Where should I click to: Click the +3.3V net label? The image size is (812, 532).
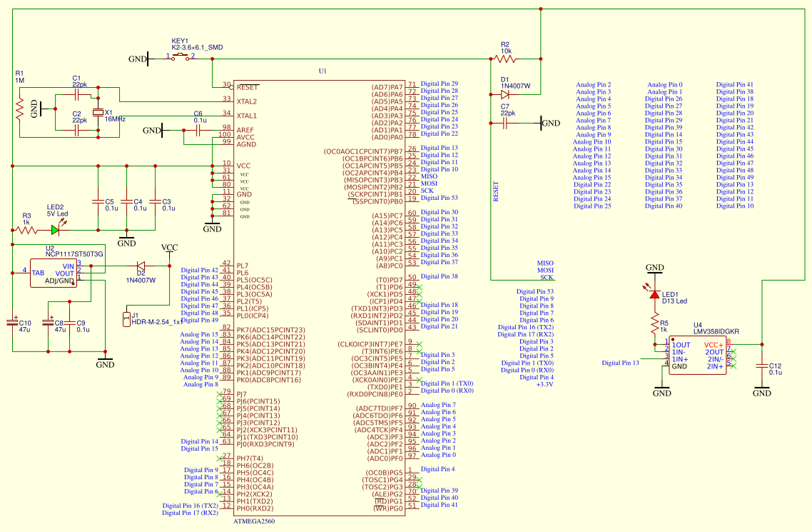(x=544, y=384)
